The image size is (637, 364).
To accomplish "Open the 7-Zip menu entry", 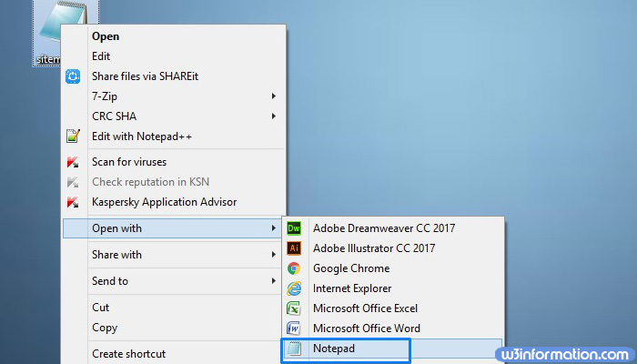I will point(174,96).
